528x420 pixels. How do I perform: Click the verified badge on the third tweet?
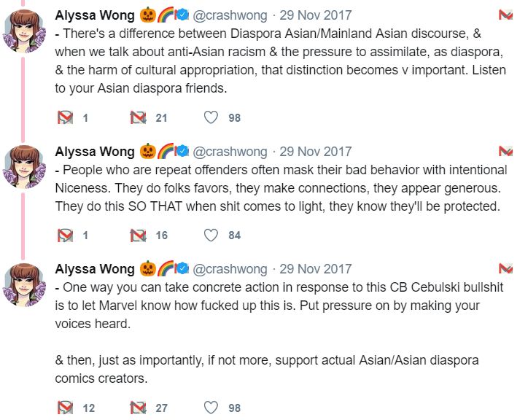pyautogui.click(x=184, y=269)
